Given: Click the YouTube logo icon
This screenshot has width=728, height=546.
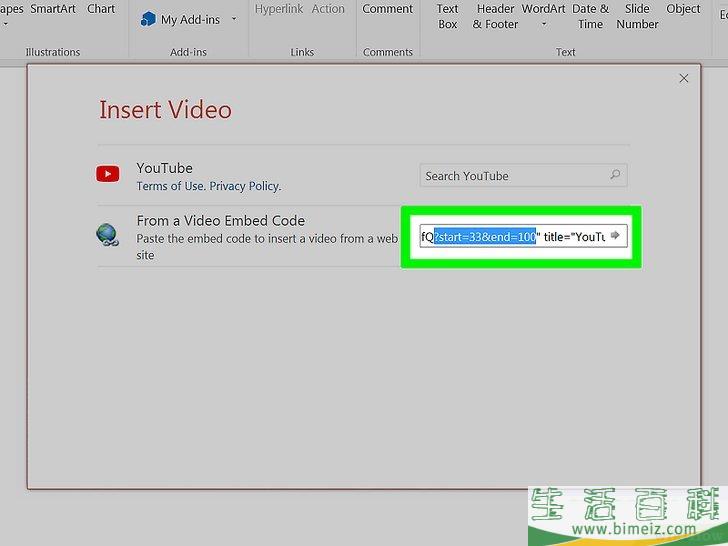Looking at the screenshot, I should pos(108,174).
